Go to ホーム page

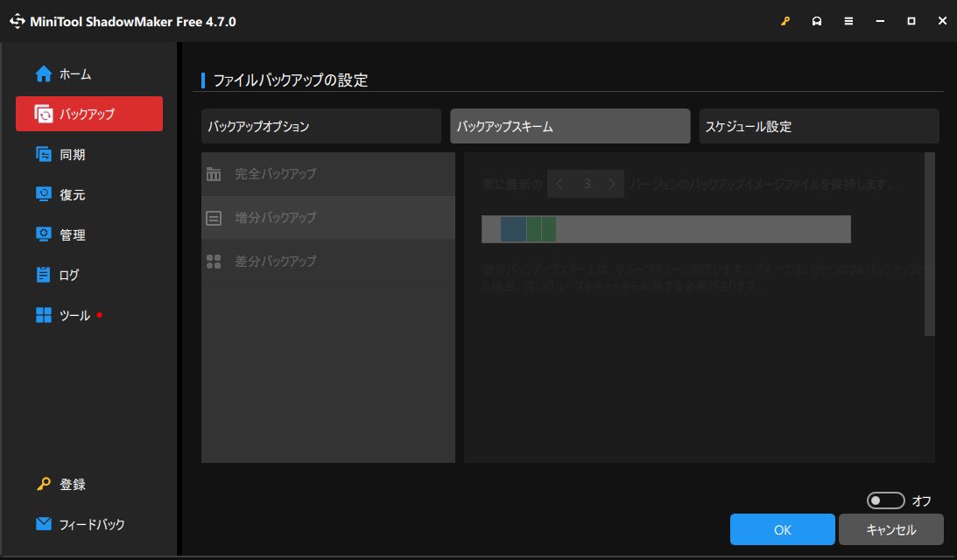coord(89,73)
